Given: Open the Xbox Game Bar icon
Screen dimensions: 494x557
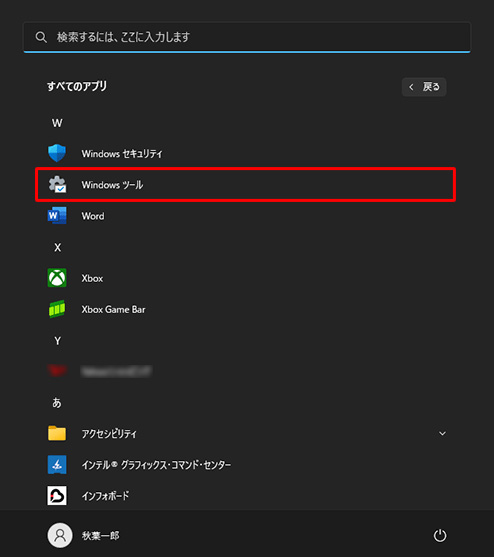Looking at the screenshot, I should click(57, 309).
